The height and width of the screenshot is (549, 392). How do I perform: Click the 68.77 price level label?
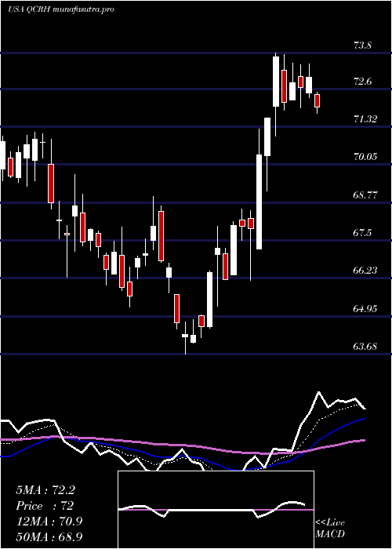pos(365,195)
